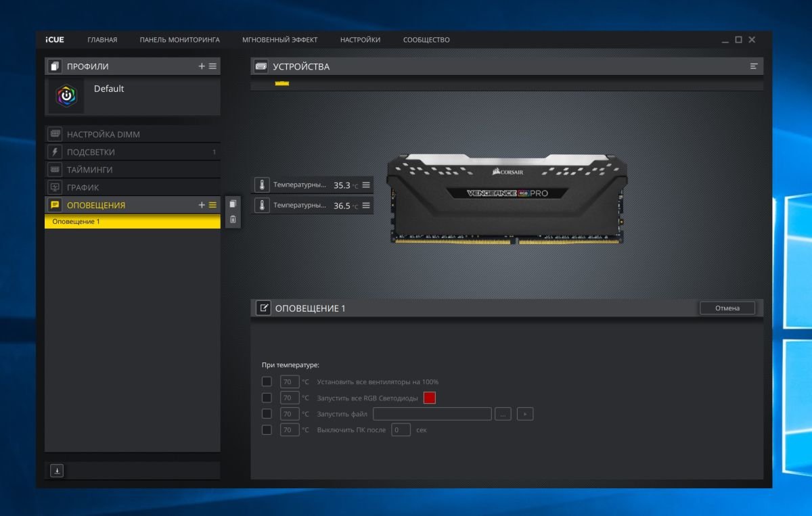Open the ГРАФИК section
The height and width of the screenshot is (516, 812).
(133, 187)
